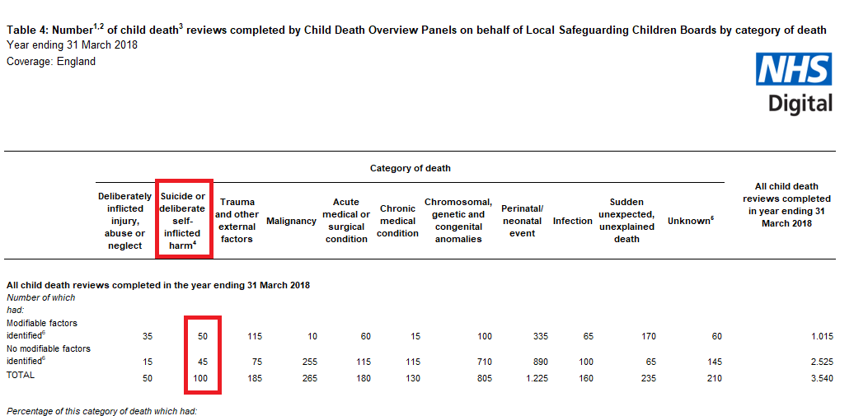
Task: Click the 'Perinatal/neonatal event' column header
Action: pos(522,221)
